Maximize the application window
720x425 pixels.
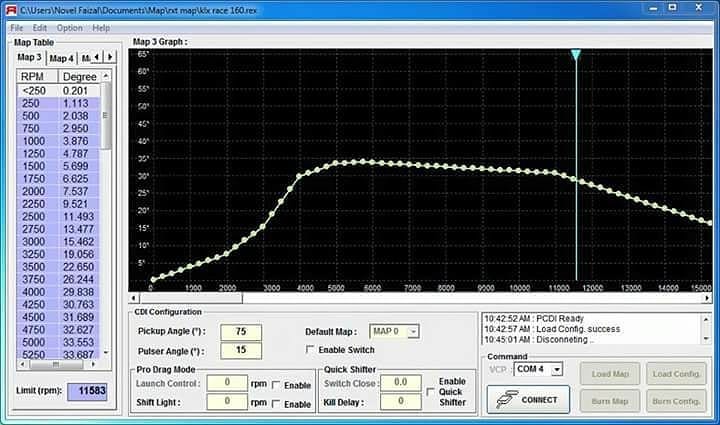click(672, 7)
